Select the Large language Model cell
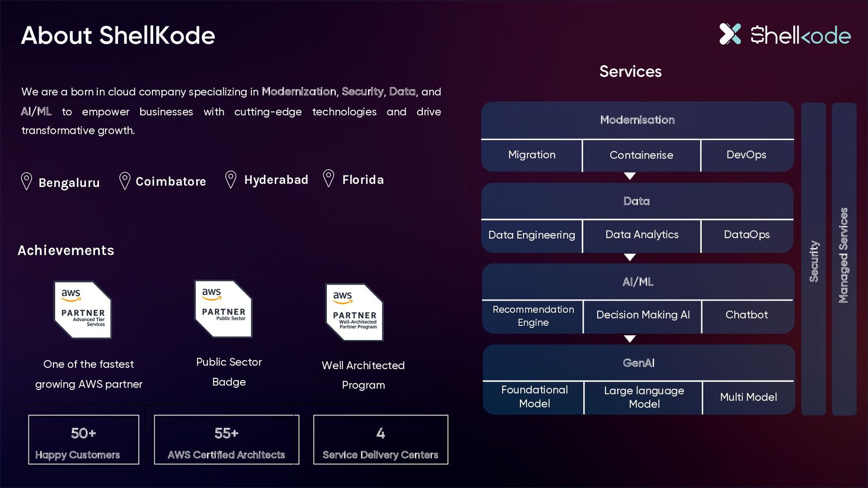 point(643,398)
